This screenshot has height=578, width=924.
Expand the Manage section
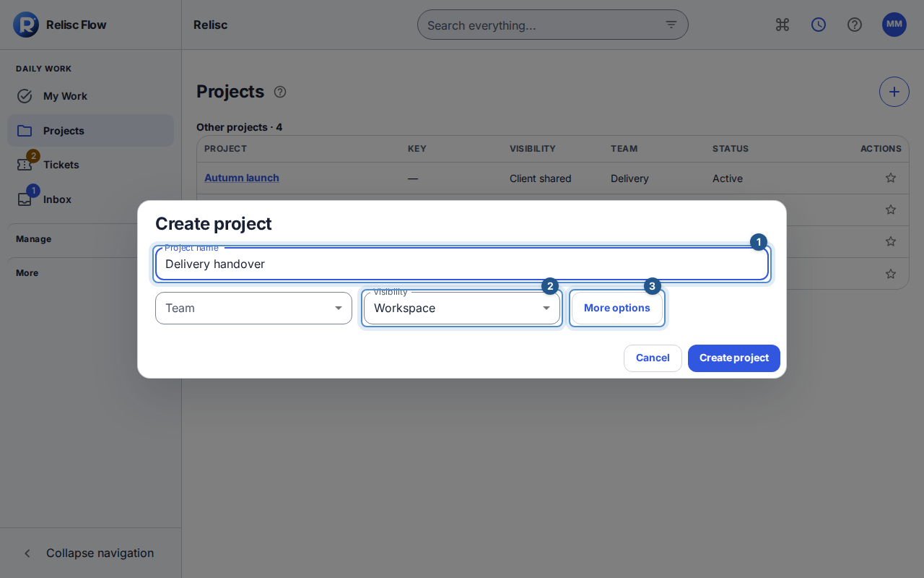point(91,239)
